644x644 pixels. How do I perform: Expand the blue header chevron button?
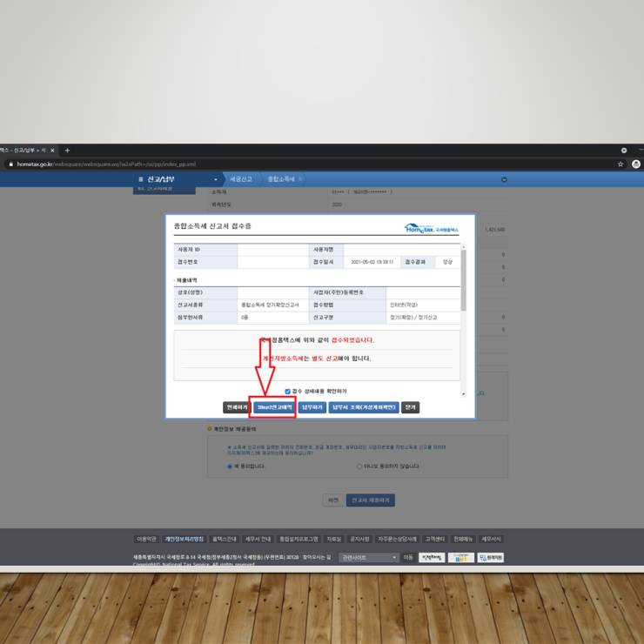504,179
